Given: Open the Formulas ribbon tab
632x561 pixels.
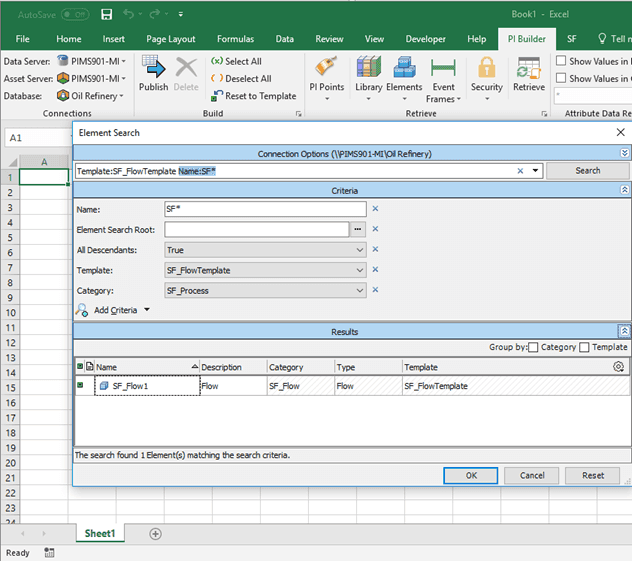Looking at the screenshot, I should tap(235, 39).
